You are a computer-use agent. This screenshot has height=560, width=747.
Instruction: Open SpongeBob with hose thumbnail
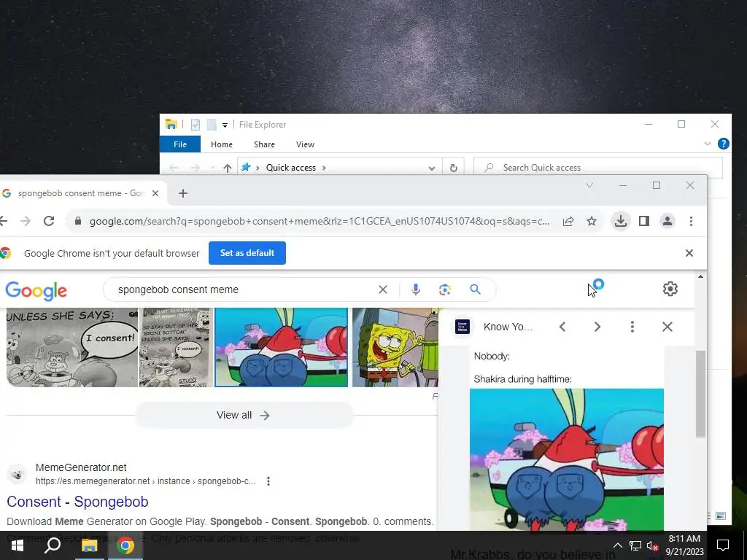(x=395, y=347)
